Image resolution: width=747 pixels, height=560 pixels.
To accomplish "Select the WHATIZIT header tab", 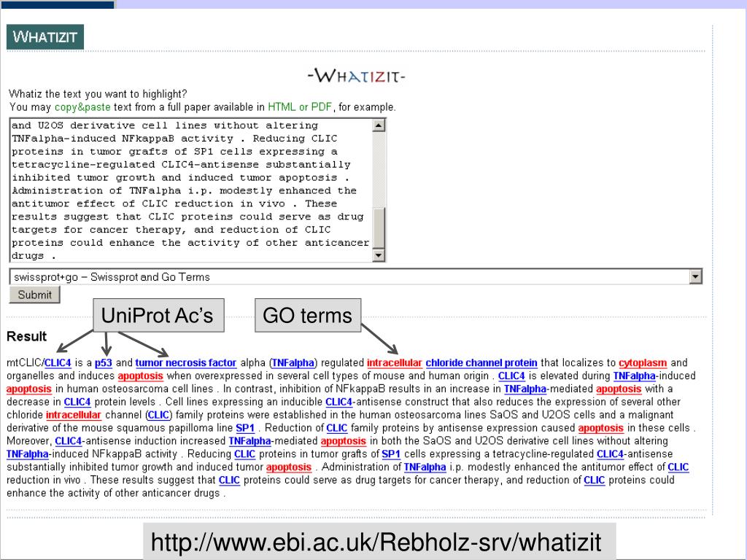I will [45, 36].
